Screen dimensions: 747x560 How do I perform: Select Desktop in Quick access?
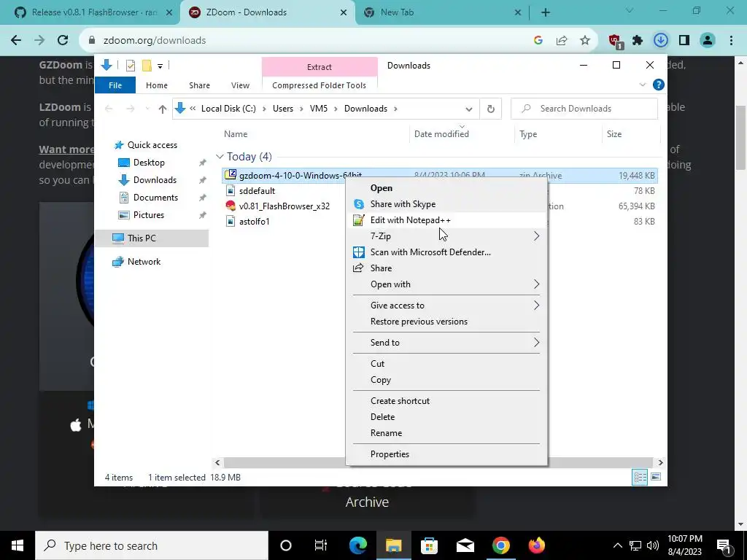(x=149, y=163)
